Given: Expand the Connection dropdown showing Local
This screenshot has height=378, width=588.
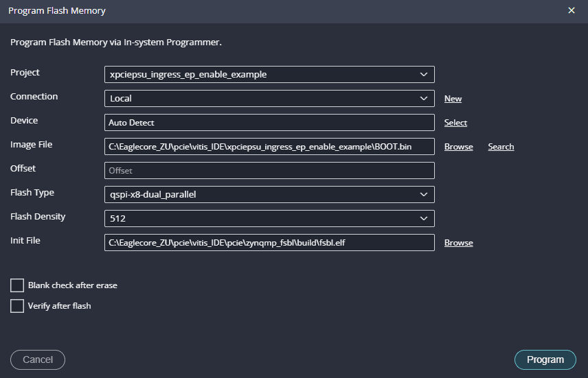Looking at the screenshot, I should click(269, 98).
